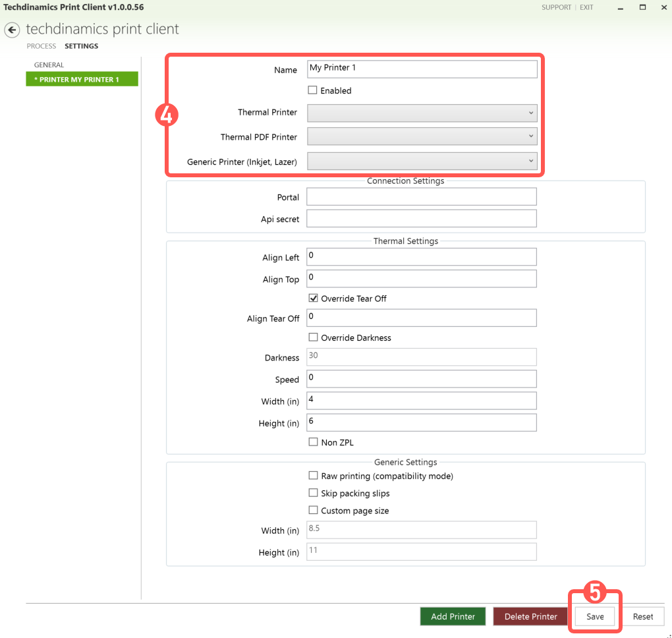The width and height of the screenshot is (672, 638).
Task: Click generic Height (in) field showing 11
Action: 421,552
